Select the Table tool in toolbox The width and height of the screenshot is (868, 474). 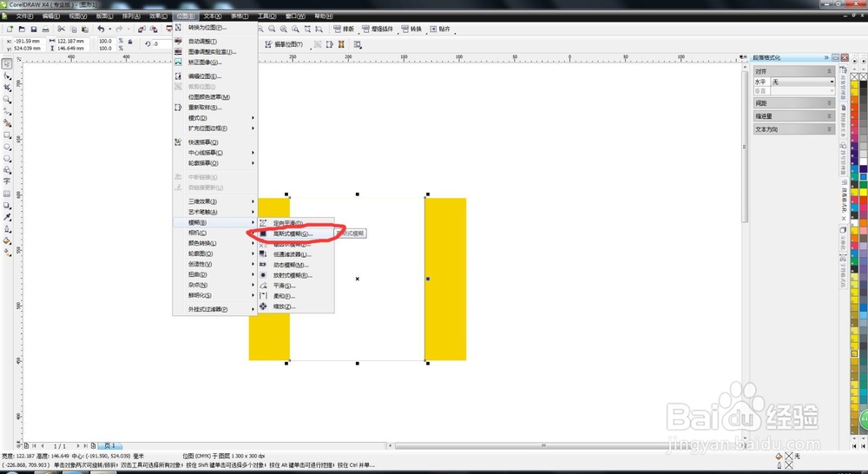point(7,194)
